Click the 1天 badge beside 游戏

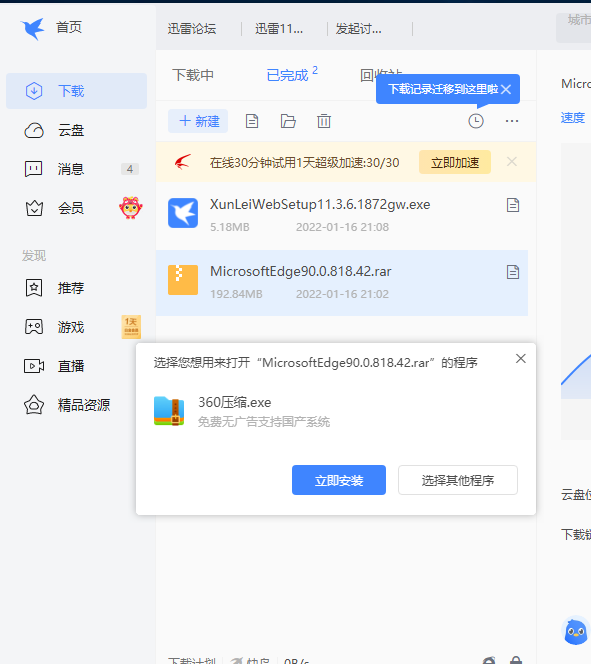[x=131, y=327]
